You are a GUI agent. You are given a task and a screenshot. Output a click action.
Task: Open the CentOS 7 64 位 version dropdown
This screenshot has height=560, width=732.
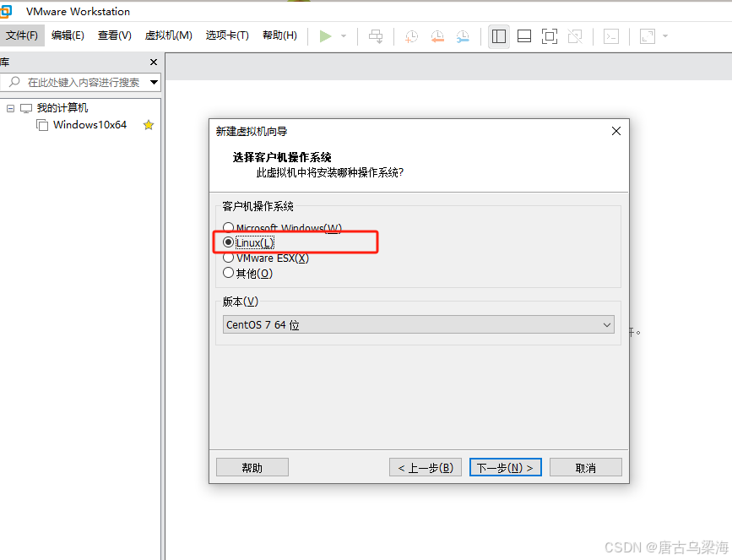tap(418, 324)
